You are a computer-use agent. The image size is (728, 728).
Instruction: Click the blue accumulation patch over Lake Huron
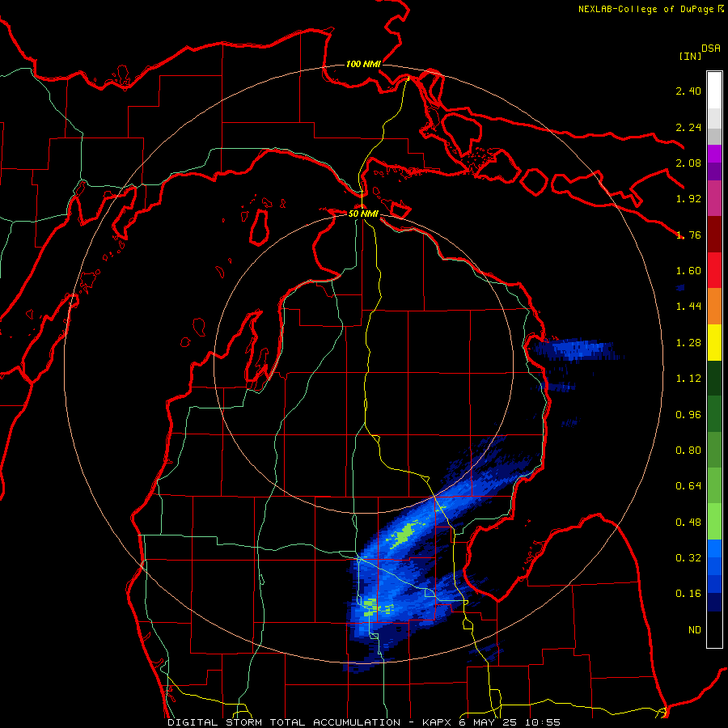[x=575, y=349]
